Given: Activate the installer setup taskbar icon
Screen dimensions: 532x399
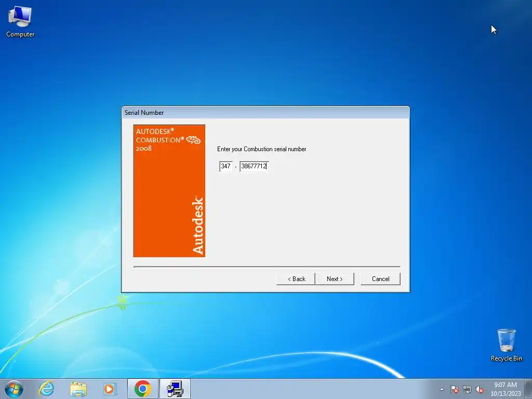Looking at the screenshot, I should (x=175, y=389).
